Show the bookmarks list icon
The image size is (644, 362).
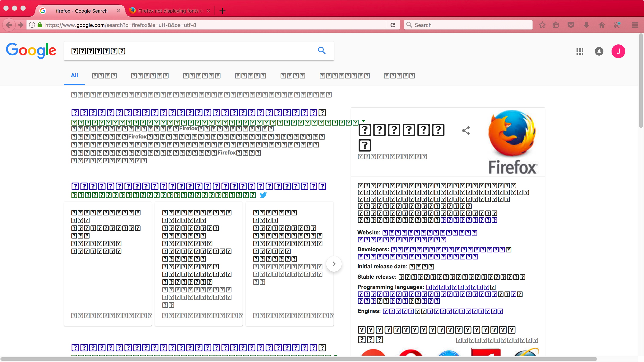(556, 25)
